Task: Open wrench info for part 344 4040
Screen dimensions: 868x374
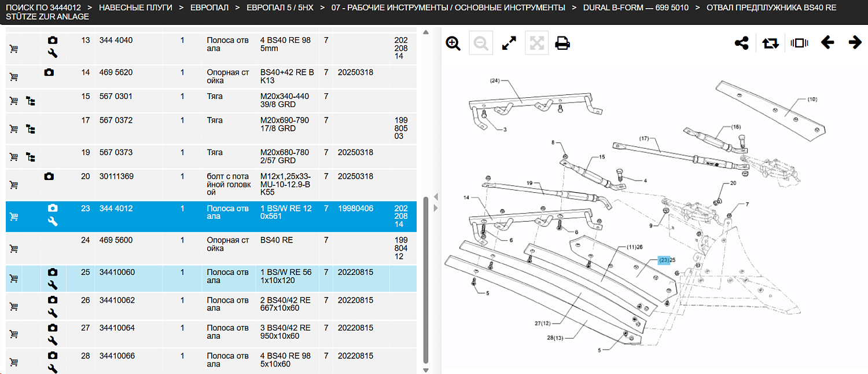Action: point(53,53)
